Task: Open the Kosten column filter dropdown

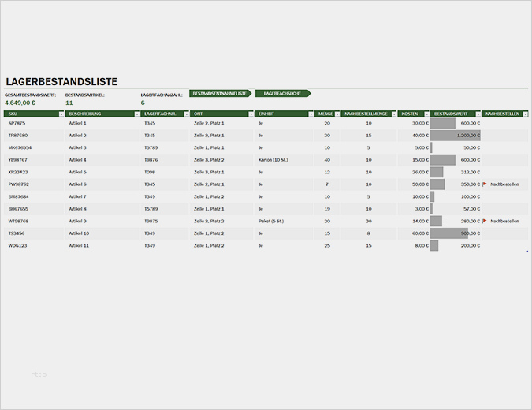Action: tap(427, 114)
